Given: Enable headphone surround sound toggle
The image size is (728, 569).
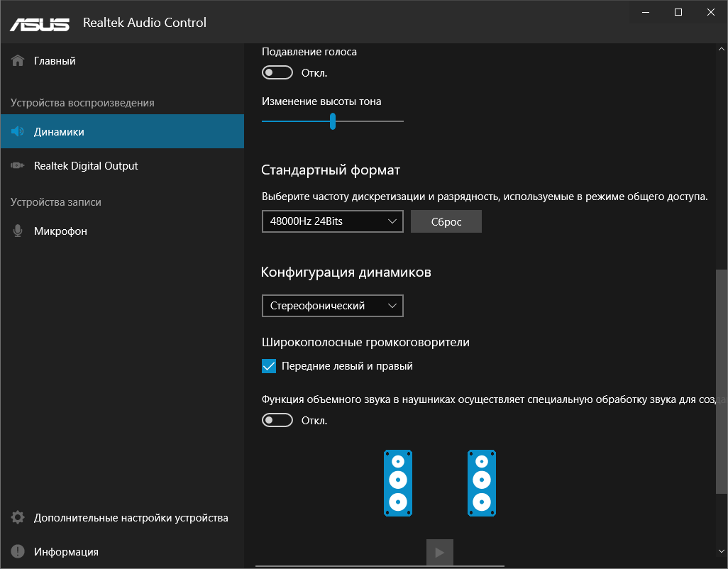Looking at the screenshot, I should coord(277,420).
